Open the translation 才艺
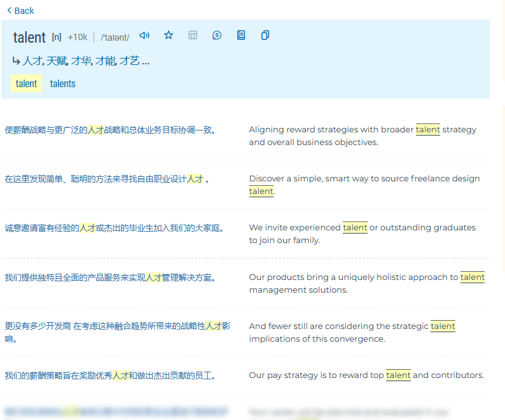Screen dimensions: 505x420 129,61
